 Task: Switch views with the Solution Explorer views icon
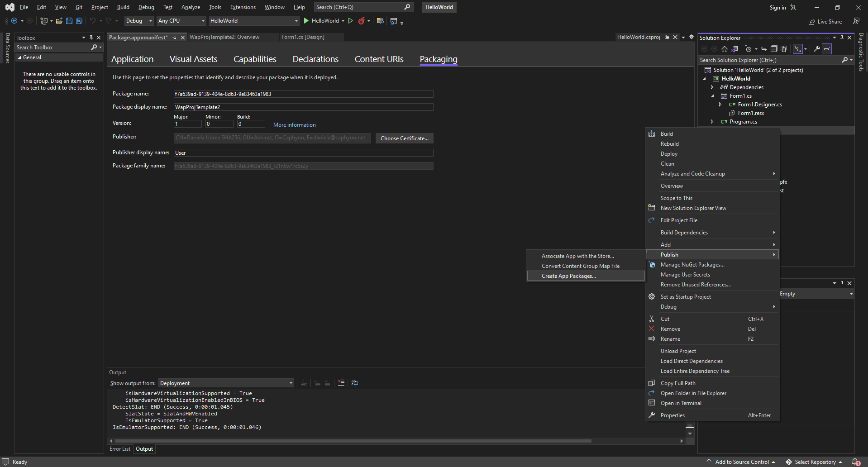click(734, 49)
